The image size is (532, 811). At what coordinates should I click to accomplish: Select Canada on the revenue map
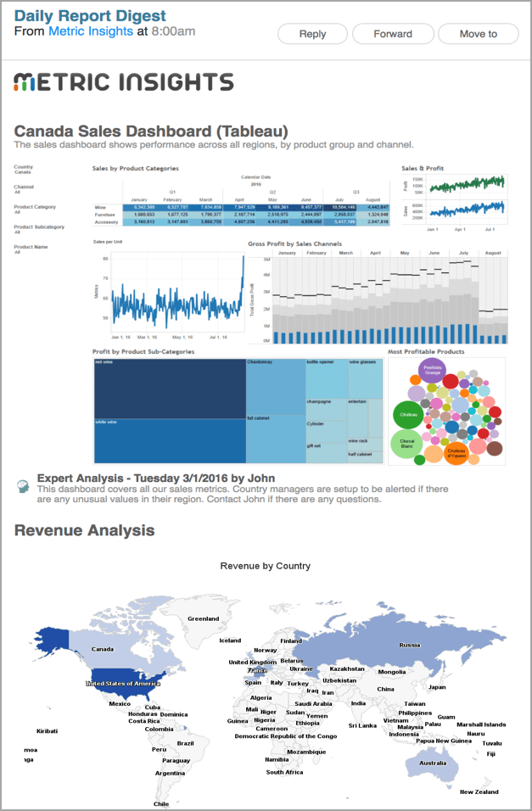[x=103, y=649]
